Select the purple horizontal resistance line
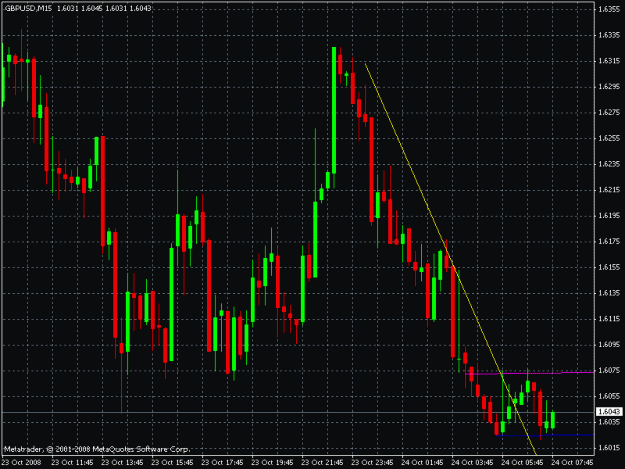This screenshot has width=625, height=469. 529,373
